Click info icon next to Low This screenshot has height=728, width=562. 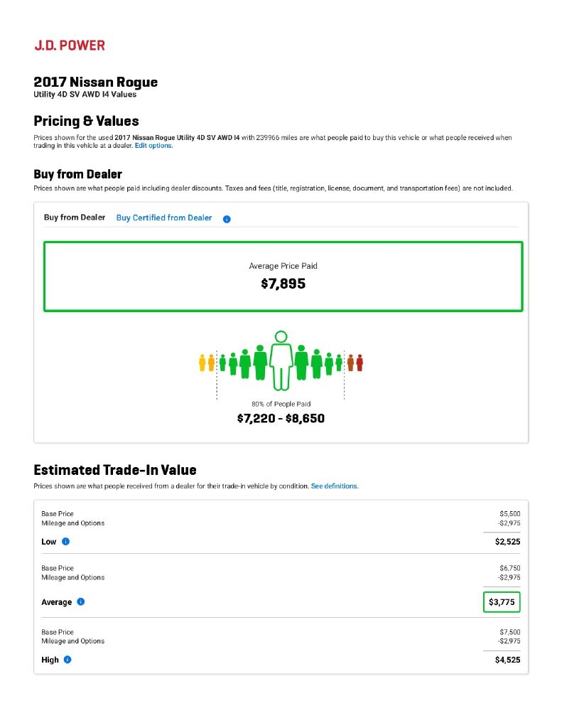65,542
